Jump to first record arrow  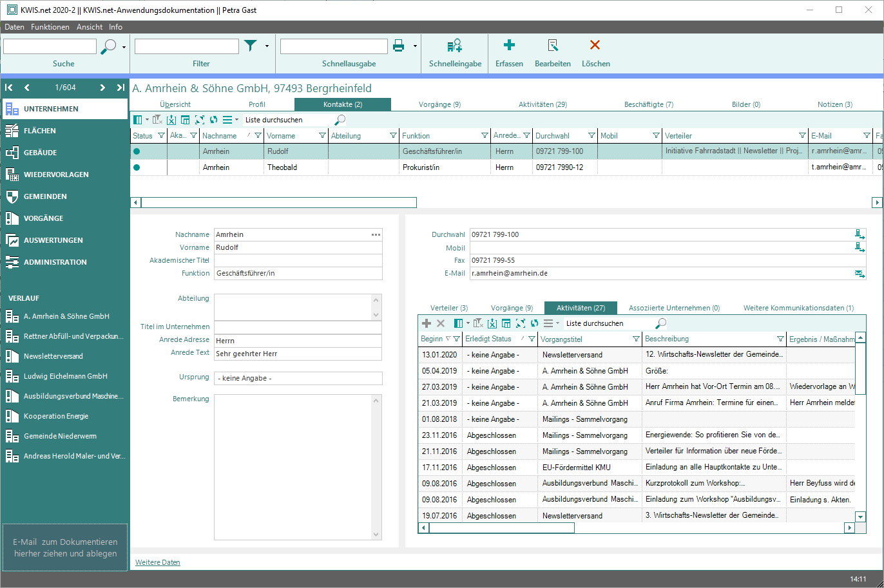pyautogui.click(x=9, y=88)
